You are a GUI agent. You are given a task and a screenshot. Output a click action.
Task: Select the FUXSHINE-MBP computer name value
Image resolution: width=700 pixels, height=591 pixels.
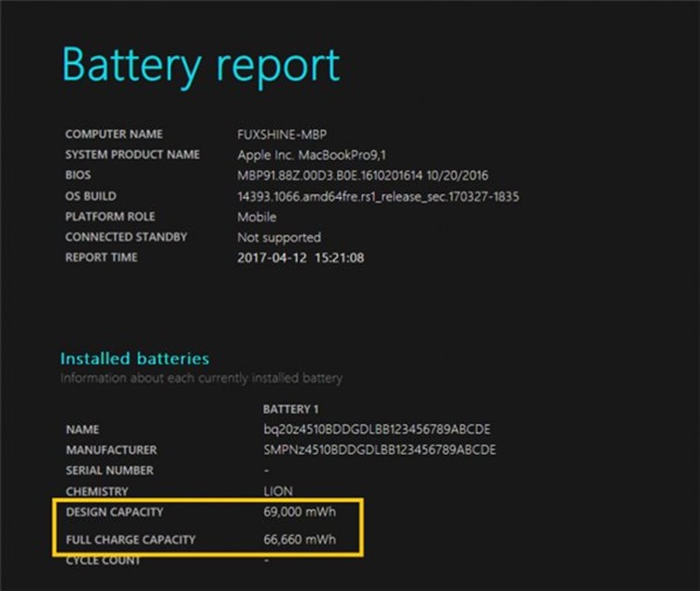coord(282,134)
